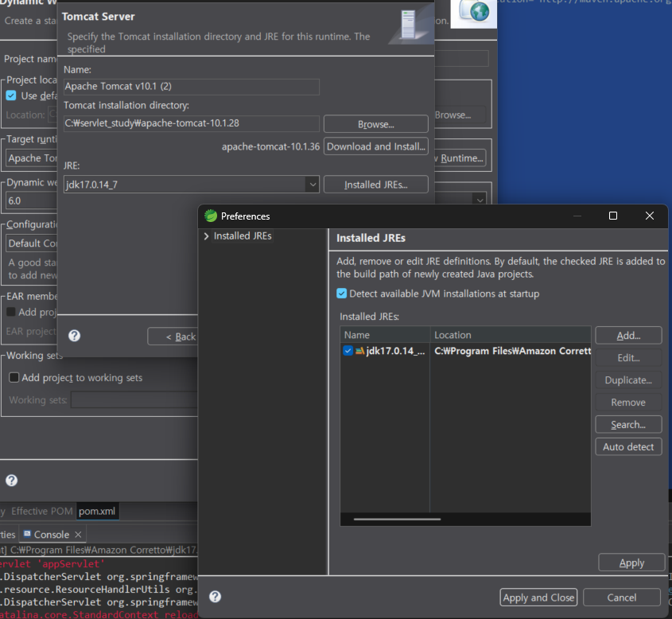Click the New Runtime... button in project wizard
The height and width of the screenshot is (619, 672).
click(x=460, y=158)
